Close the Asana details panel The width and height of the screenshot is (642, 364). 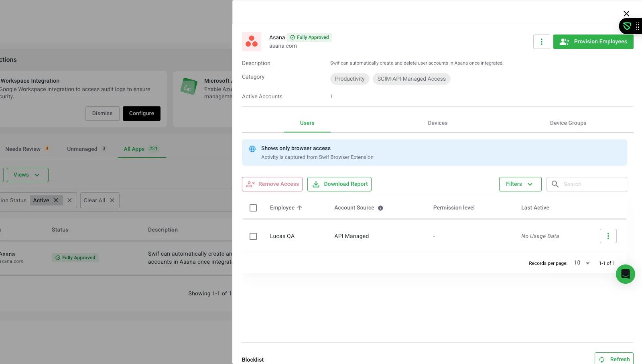click(626, 14)
